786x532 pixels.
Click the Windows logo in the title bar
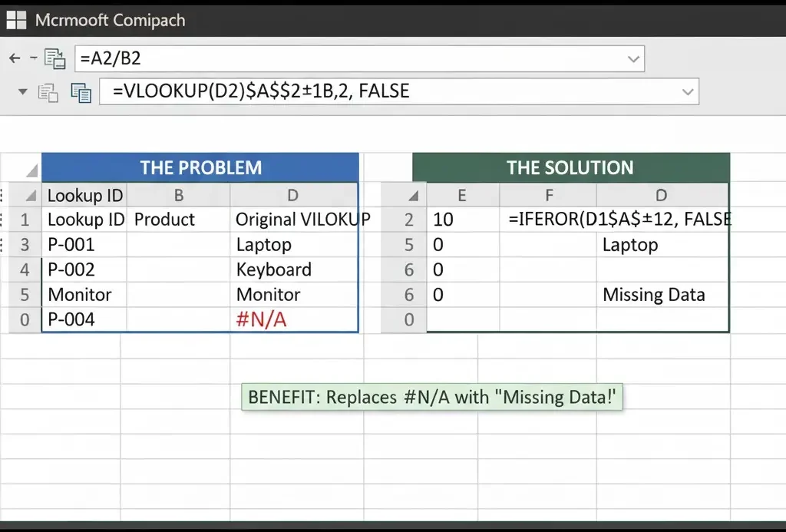point(16,20)
